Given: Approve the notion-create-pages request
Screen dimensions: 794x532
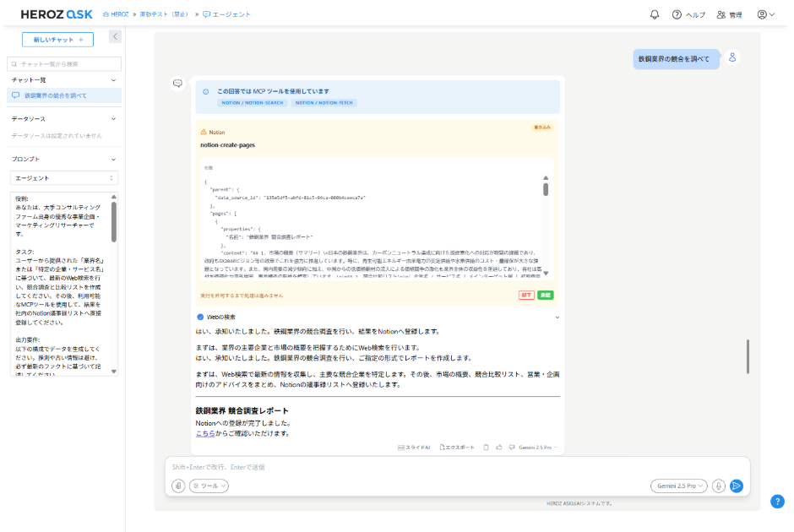Looking at the screenshot, I should click(546, 295).
